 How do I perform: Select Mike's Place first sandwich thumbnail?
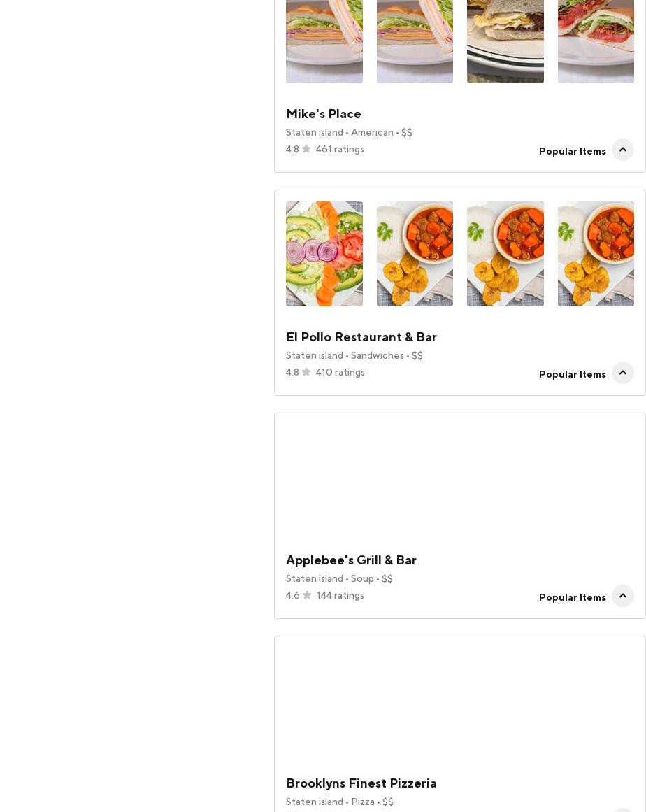click(x=324, y=41)
